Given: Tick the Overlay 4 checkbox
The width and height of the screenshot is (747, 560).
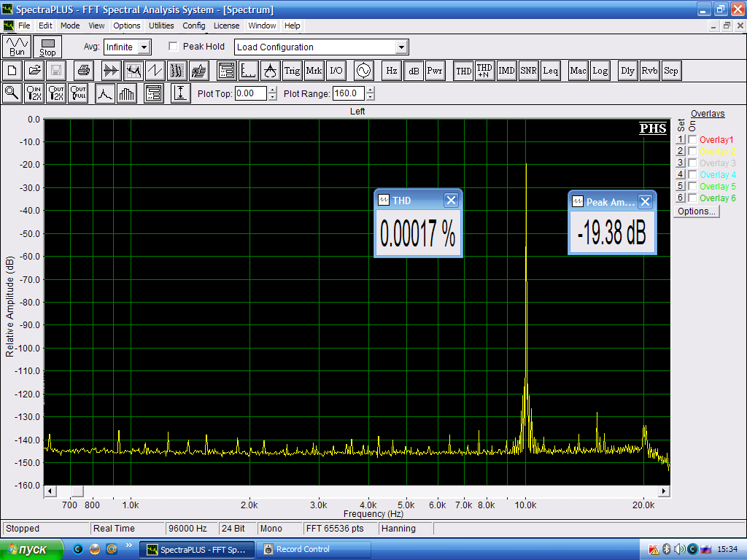Looking at the screenshot, I should tap(692, 175).
